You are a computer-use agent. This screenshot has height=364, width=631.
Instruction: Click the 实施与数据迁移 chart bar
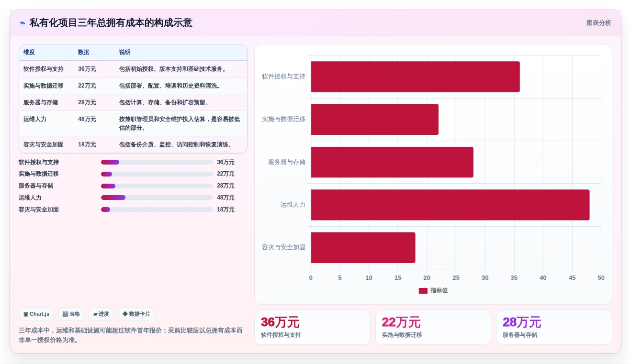tap(374, 120)
